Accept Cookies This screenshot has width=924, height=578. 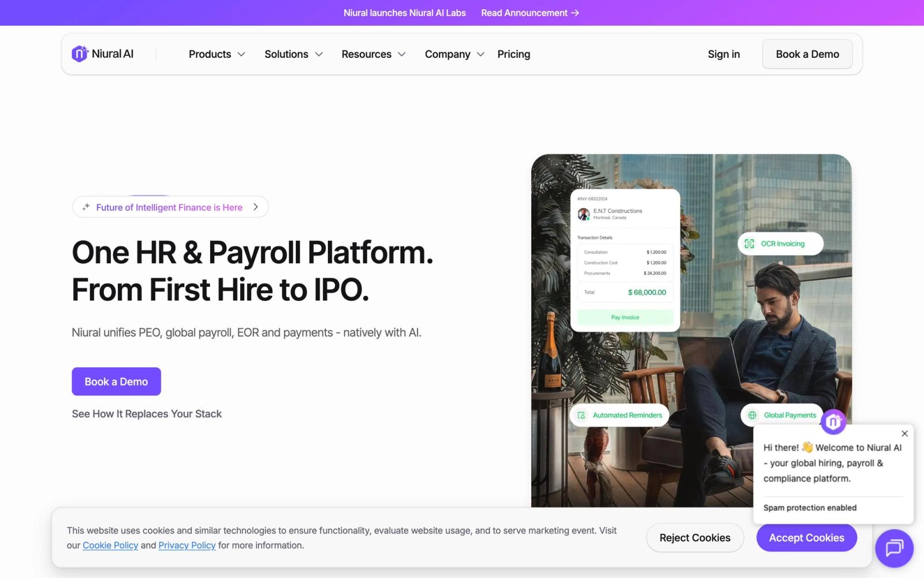807,538
